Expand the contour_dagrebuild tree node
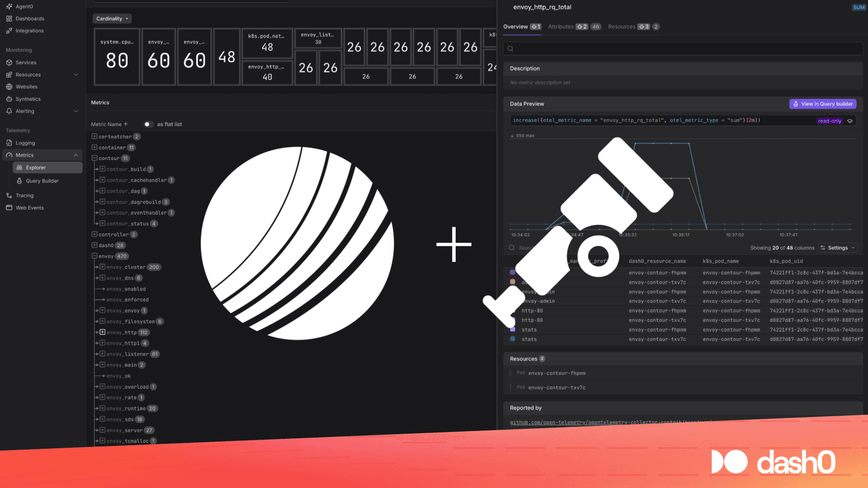 103,202
